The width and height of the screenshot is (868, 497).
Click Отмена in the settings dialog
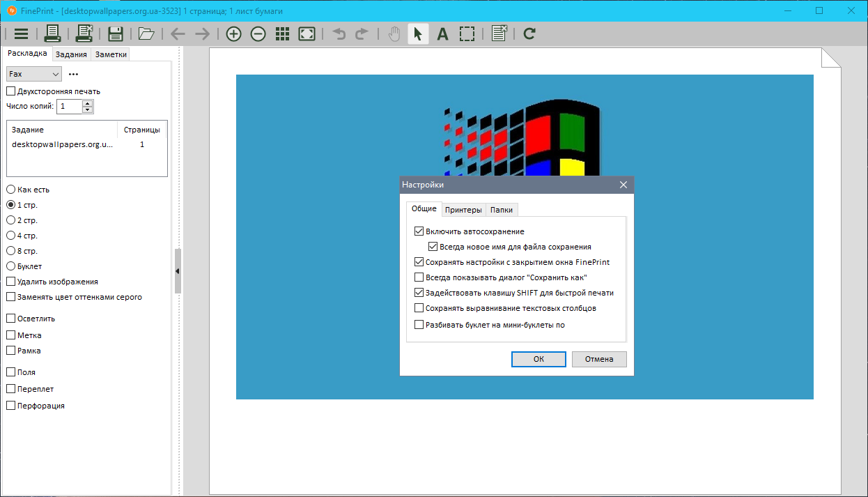click(599, 359)
